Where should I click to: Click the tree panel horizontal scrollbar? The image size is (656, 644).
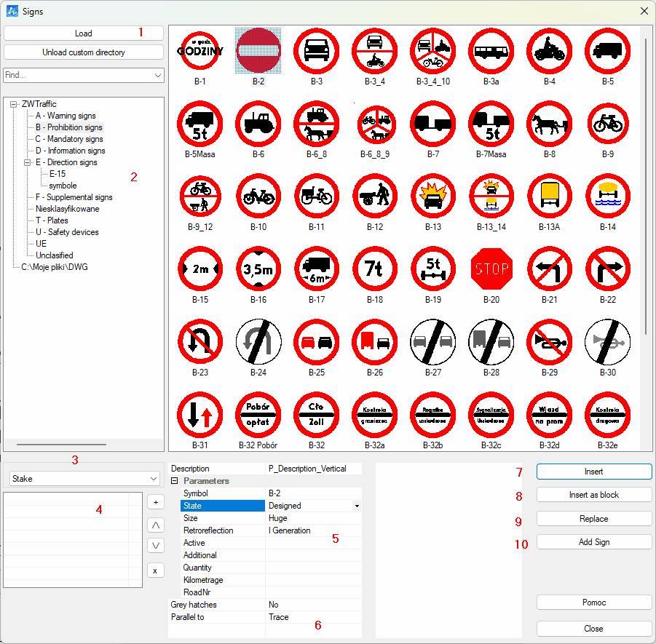tap(61, 445)
